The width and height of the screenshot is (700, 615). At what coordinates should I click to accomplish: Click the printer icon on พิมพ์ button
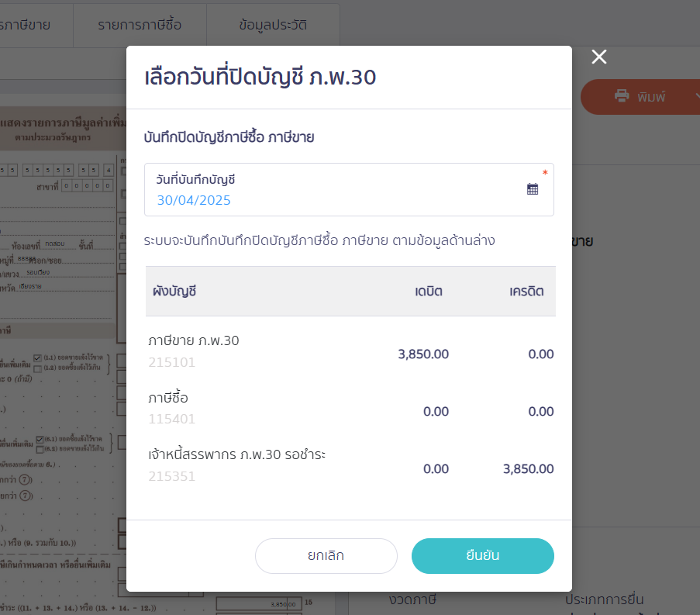pyautogui.click(x=622, y=95)
